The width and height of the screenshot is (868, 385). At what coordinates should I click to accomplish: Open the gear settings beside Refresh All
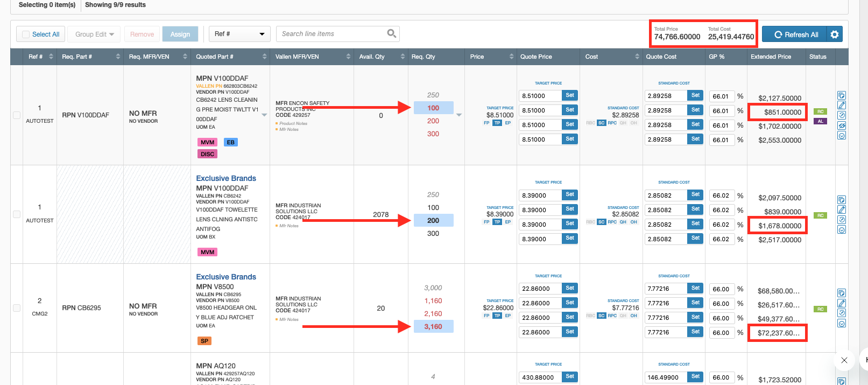pos(835,34)
